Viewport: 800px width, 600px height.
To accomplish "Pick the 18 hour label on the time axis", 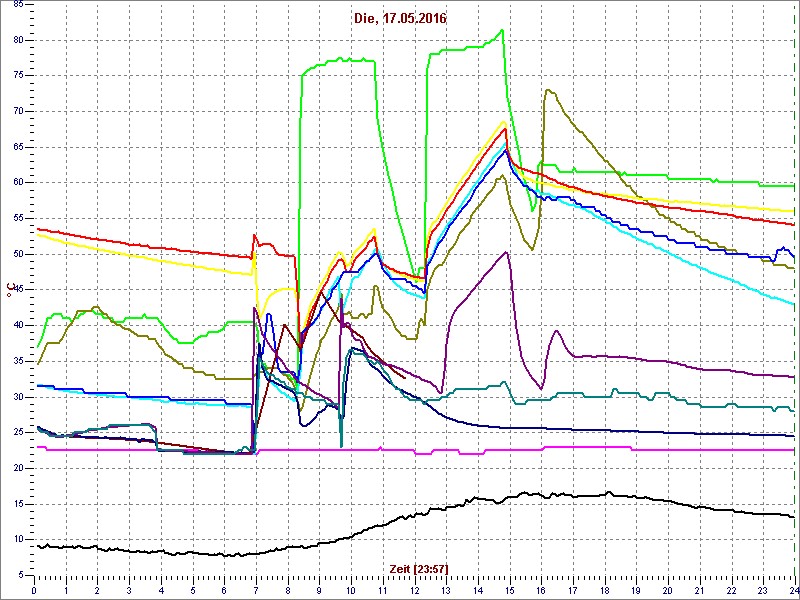I will pyautogui.click(x=604, y=590).
